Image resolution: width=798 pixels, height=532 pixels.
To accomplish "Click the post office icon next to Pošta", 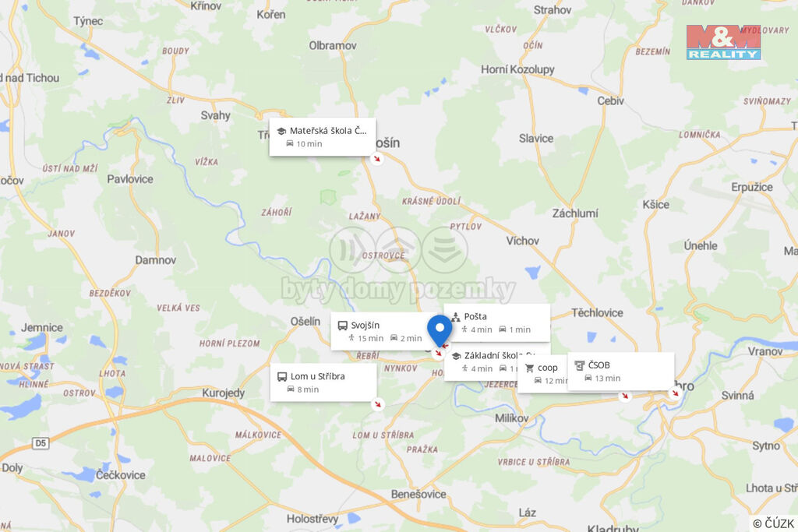I will pos(455,317).
